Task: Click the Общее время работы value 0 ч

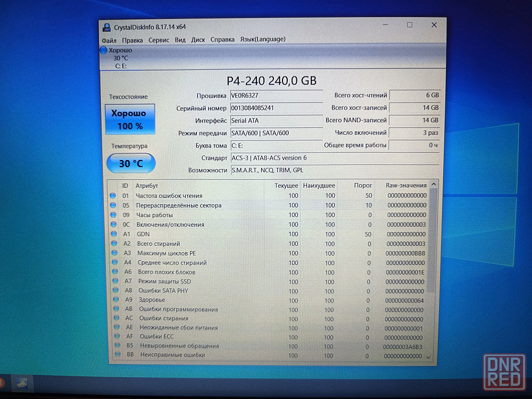Action: [414, 145]
